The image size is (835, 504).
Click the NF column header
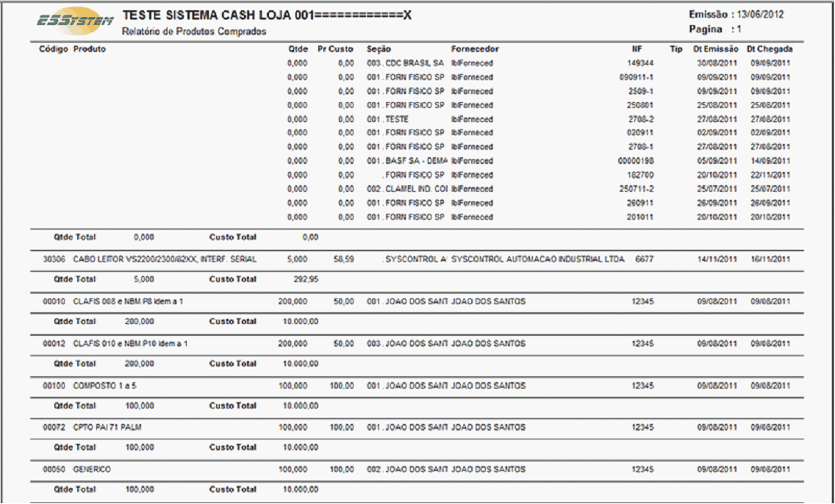point(637,49)
